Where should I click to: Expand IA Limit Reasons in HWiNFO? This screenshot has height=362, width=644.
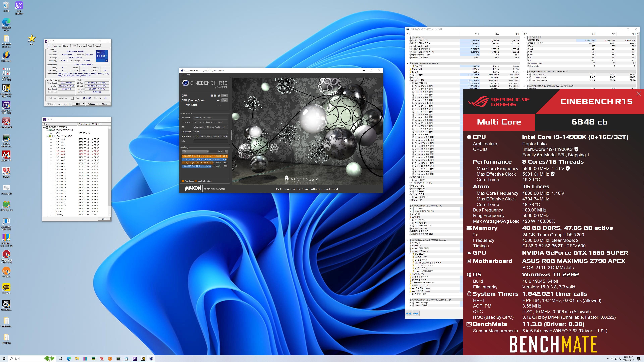527,74
